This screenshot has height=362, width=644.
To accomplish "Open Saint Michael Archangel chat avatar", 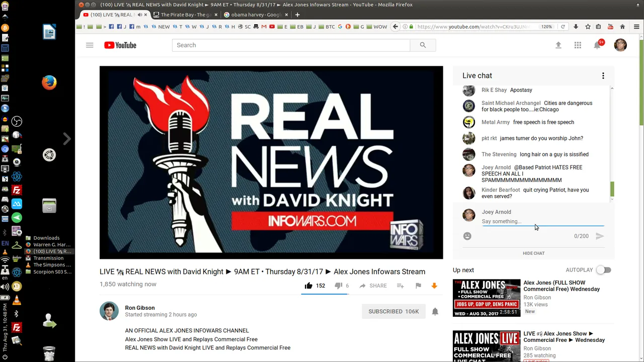I will (469, 106).
